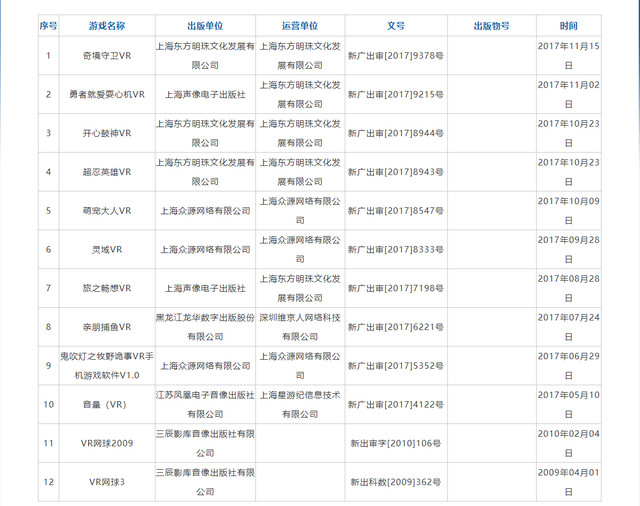Select game name 亲朋捕鱼VR
This screenshot has height=506, width=640.
coord(107,327)
